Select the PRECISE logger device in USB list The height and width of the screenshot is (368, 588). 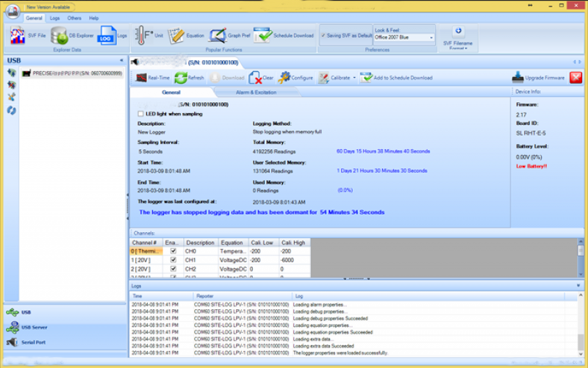[71, 73]
